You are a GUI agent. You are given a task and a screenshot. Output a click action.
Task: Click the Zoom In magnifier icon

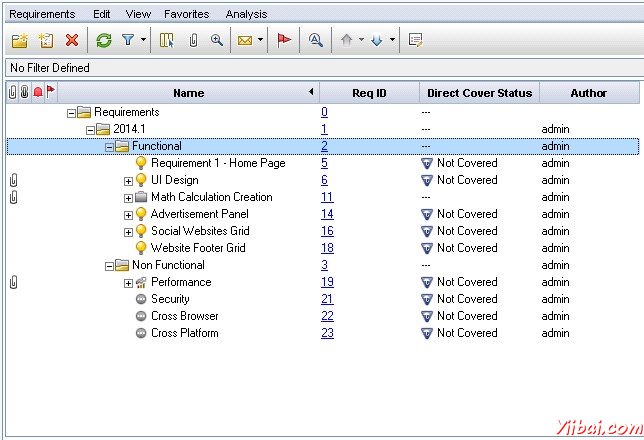(216, 40)
